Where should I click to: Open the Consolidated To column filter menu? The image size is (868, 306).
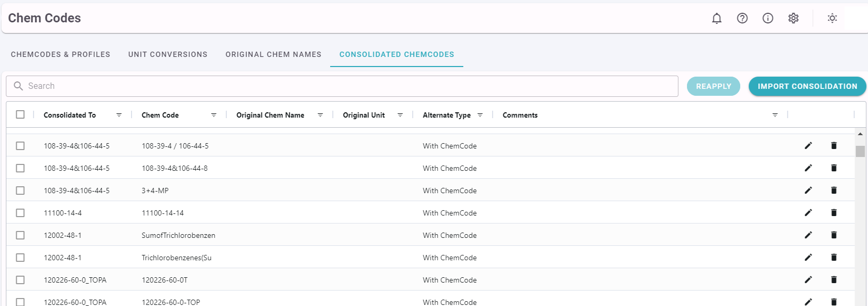point(119,115)
